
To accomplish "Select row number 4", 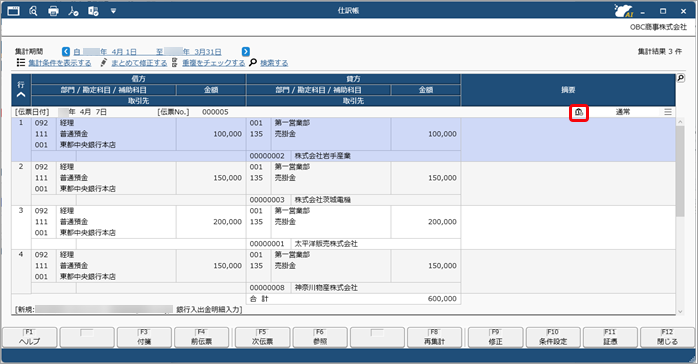I will 21,255.
